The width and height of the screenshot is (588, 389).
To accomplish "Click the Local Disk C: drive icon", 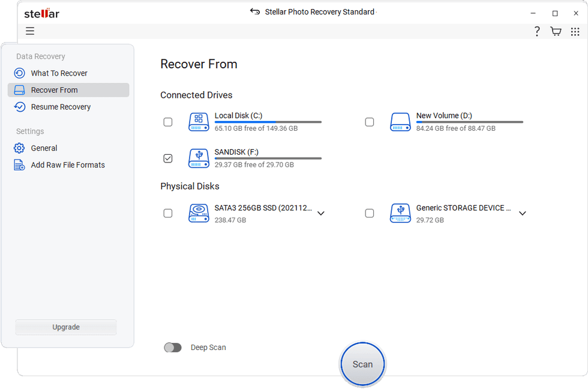I will [x=199, y=122].
